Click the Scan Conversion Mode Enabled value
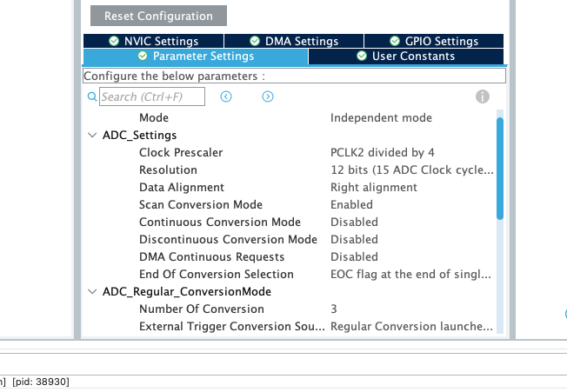Viewport: 567px width, 392px height. (x=351, y=204)
